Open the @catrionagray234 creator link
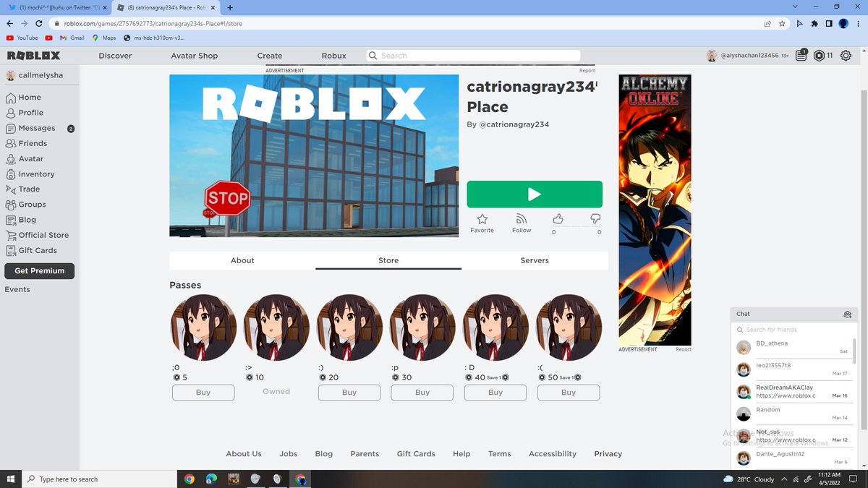The width and height of the screenshot is (868, 488). pos(514,124)
